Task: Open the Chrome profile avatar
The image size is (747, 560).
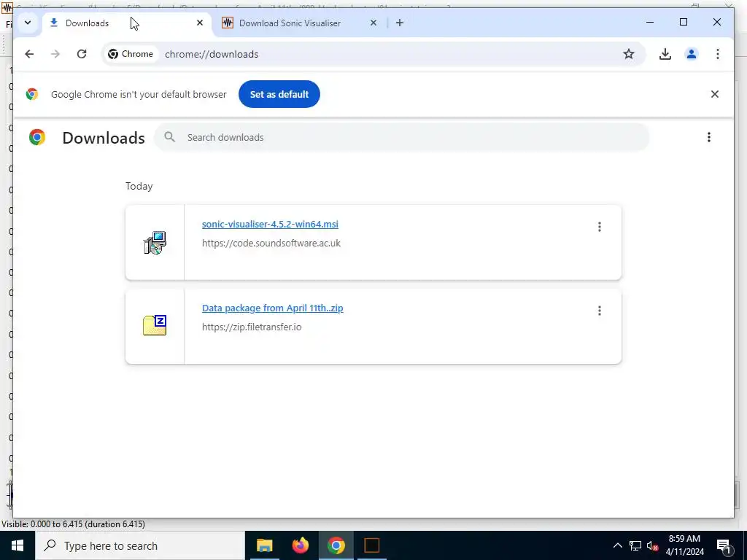Action: [x=692, y=54]
